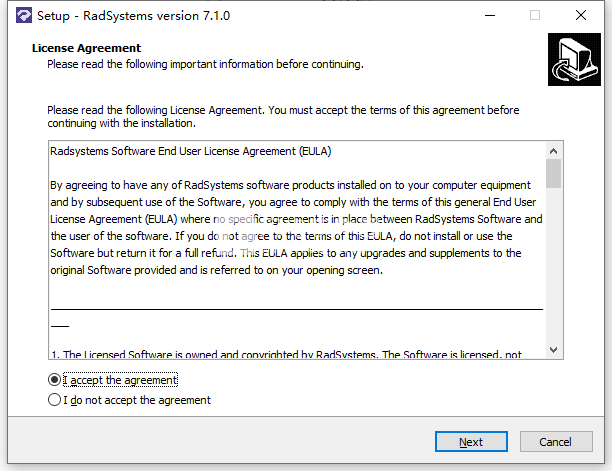Select the accept agreement radio circle
Screen dimensions: 612x471
point(54,380)
